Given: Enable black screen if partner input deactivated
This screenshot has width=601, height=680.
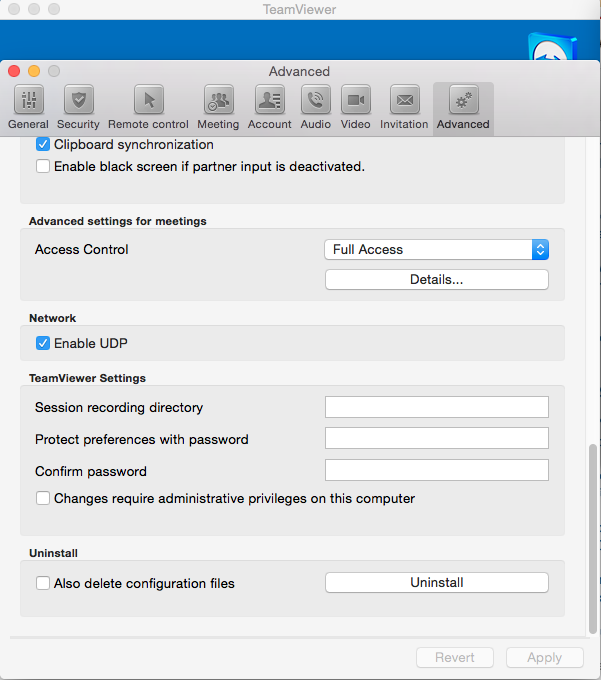Looking at the screenshot, I should (x=43, y=166).
